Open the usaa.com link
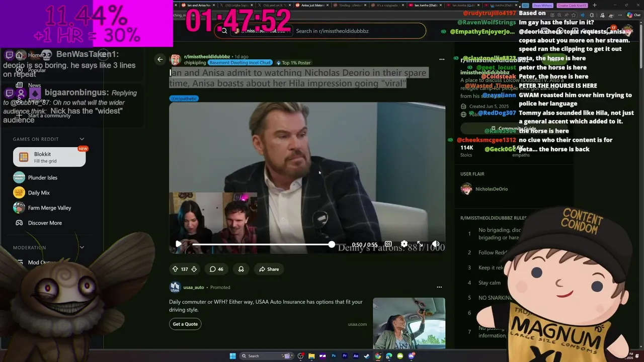The image size is (644, 362). 357,324
